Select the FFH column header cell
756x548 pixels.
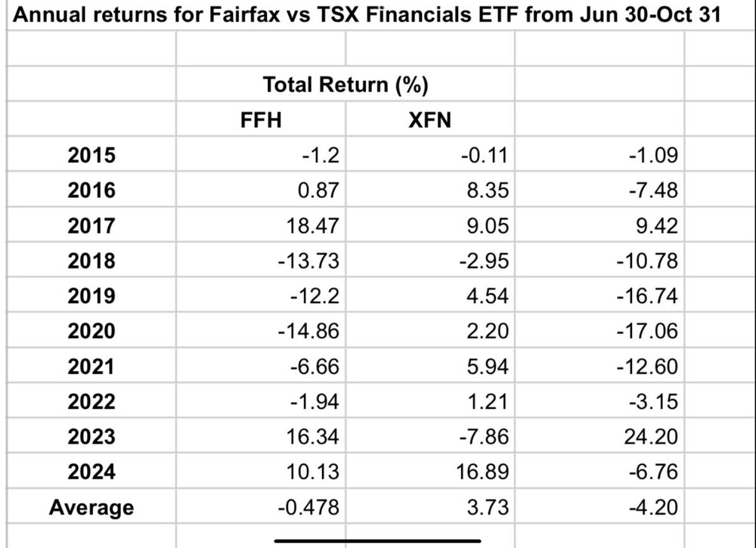tap(261, 119)
